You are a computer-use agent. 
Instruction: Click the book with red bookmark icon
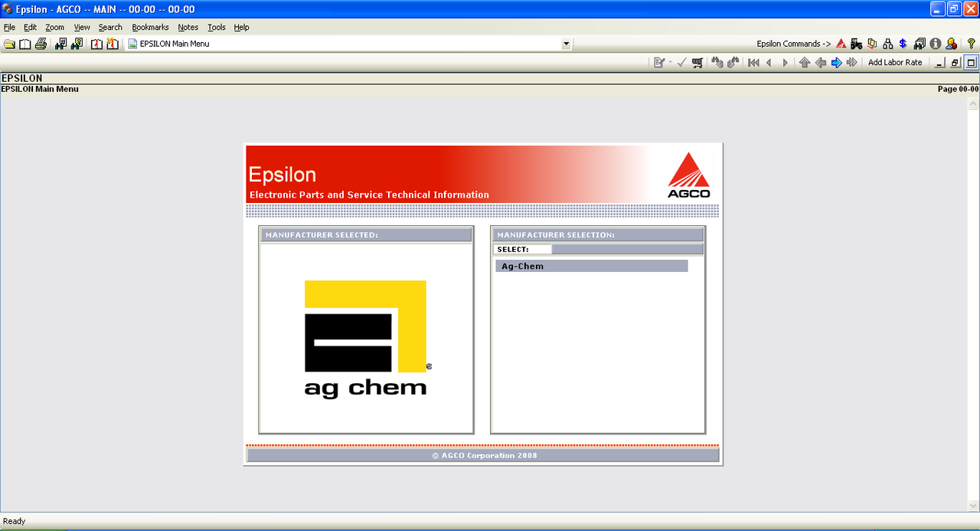point(97,44)
